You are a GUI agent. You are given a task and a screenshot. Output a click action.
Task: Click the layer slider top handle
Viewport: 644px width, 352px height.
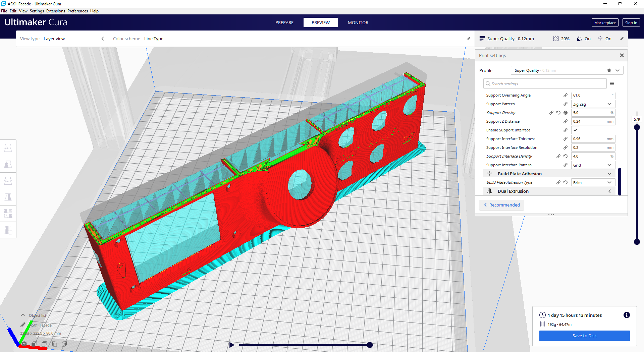tap(637, 127)
